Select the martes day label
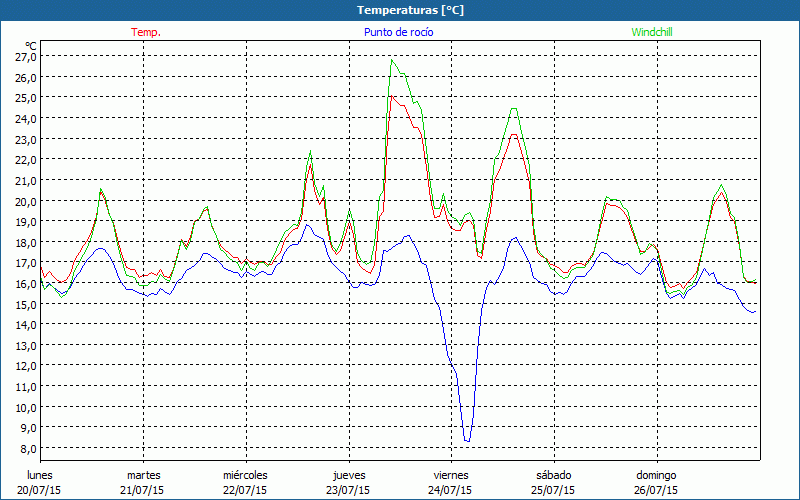Screen dimensions: 800x500 143,475
